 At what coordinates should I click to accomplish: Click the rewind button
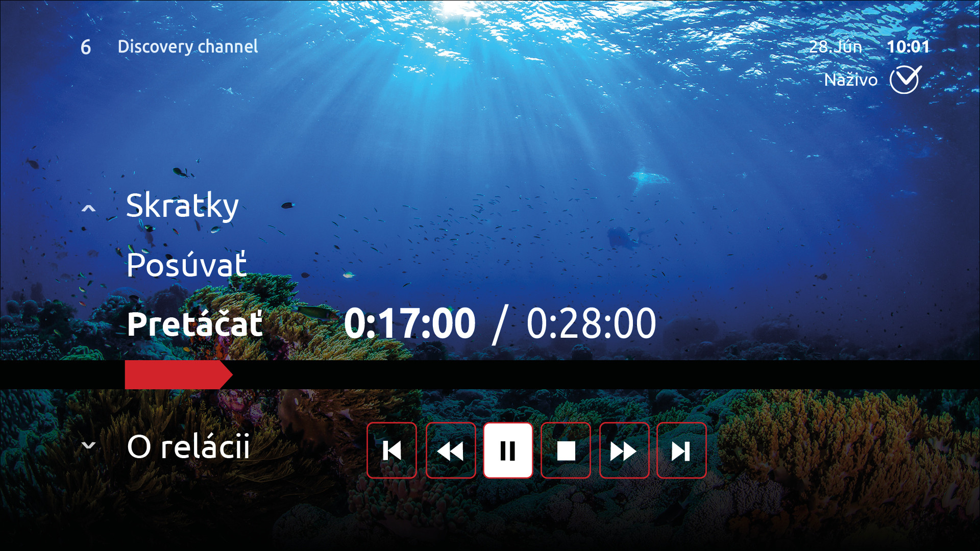click(450, 450)
